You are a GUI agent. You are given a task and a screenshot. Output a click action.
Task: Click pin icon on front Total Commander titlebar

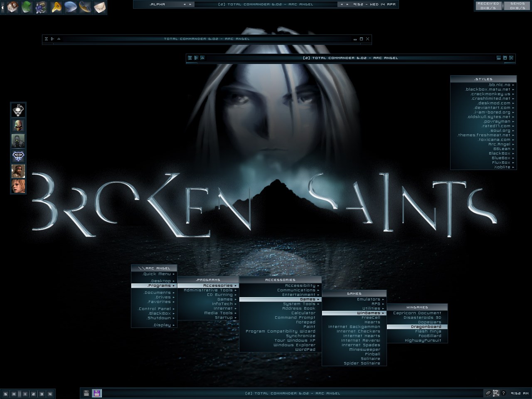pyautogui.click(x=196, y=58)
